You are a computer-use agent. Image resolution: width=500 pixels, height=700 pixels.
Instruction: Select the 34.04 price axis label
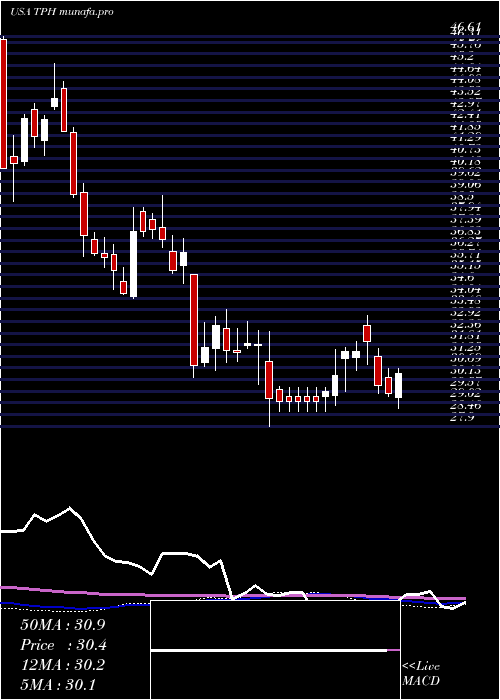(466, 290)
